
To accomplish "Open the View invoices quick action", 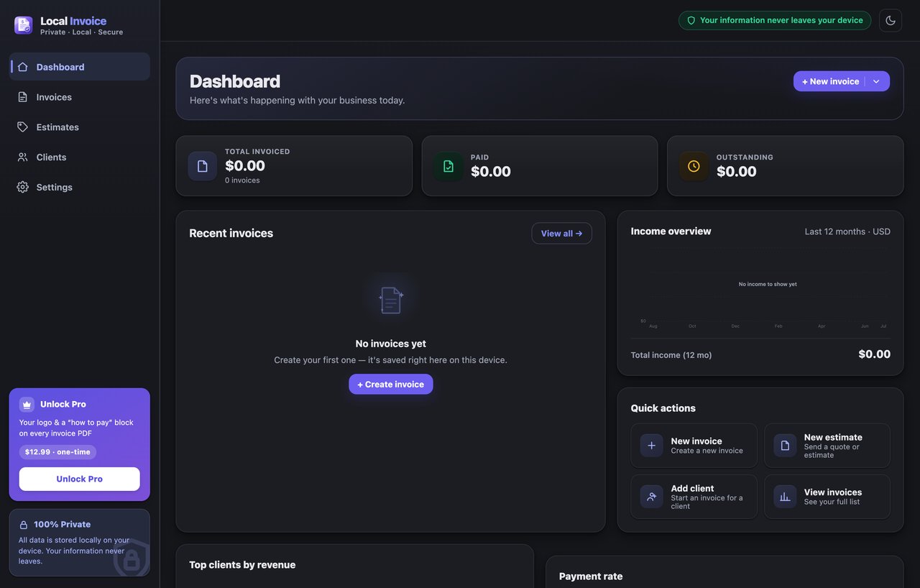I will tap(827, 497).
